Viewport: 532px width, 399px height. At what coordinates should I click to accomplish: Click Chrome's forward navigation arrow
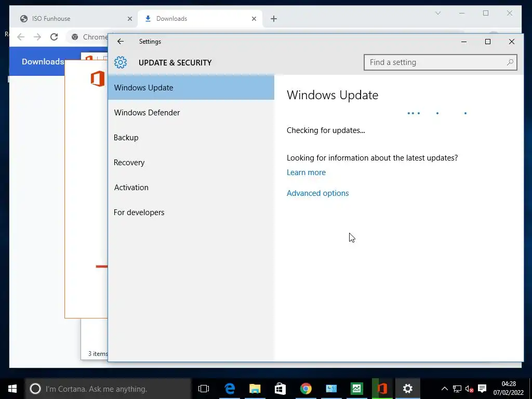coord(37,37)
